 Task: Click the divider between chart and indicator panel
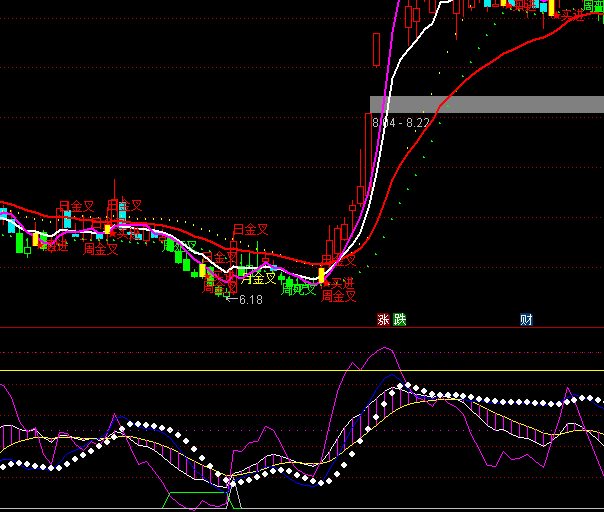(x=302, y=327)
